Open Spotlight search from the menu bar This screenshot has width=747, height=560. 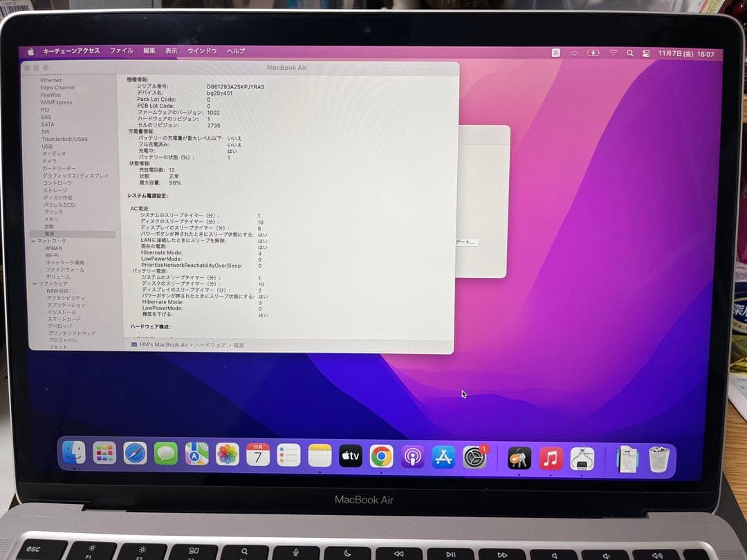point(630,52)
